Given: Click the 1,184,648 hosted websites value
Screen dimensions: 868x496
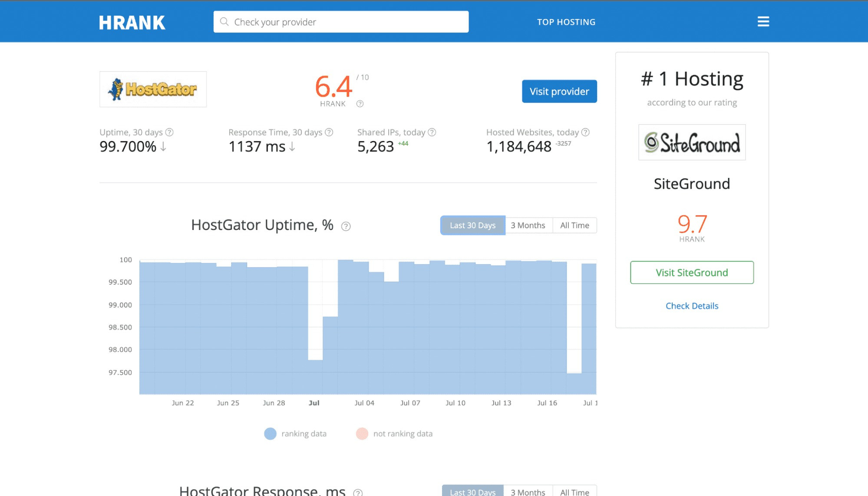Looking at the screenshot, I should click(x=519, y=147).
